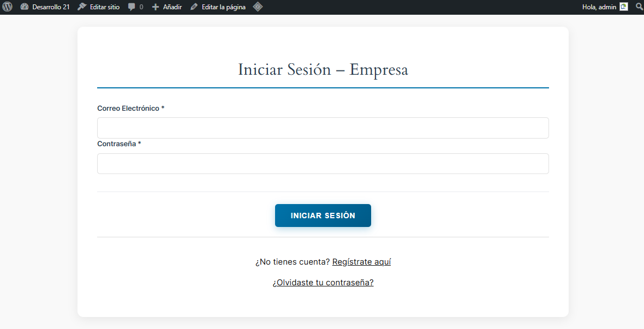Follow the Regístrate aquí link
Viewport: 644px width, 329px height.
click(x=361, y=262)
